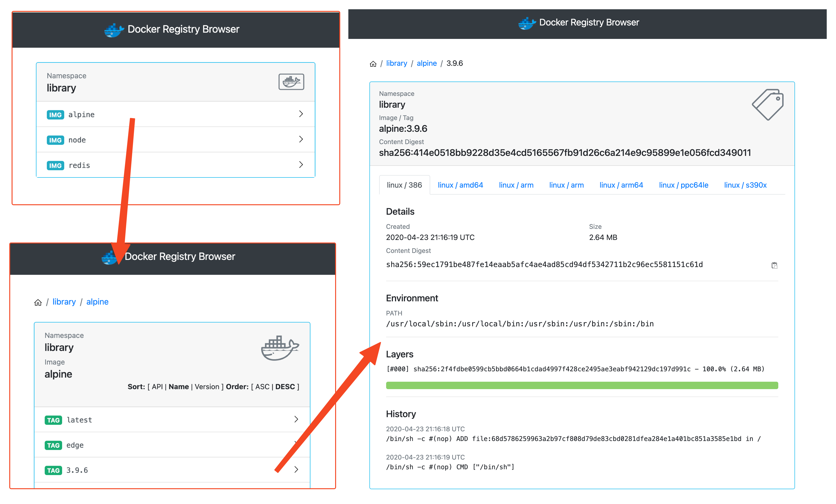The width and height of the screenshot is (836, 504).
Task: Click TAG badge next to 3.9.6
Action: [53, 470]
